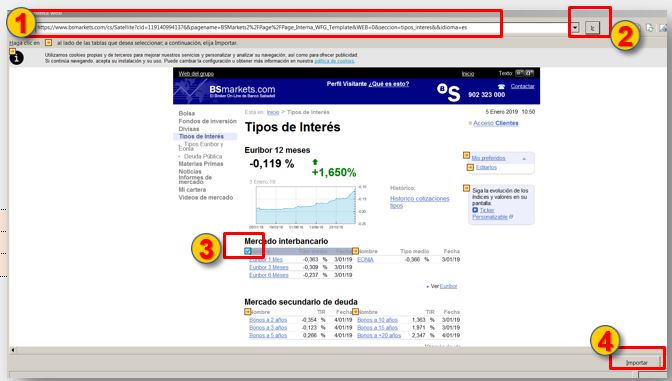Select the yellow arrow beside Bonos a 2 años table
672x381 pixels.
[x=247, y=312]
